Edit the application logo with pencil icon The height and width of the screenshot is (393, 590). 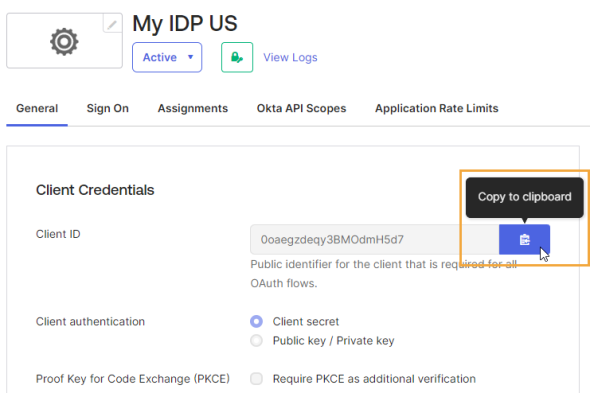click(112, 24)
